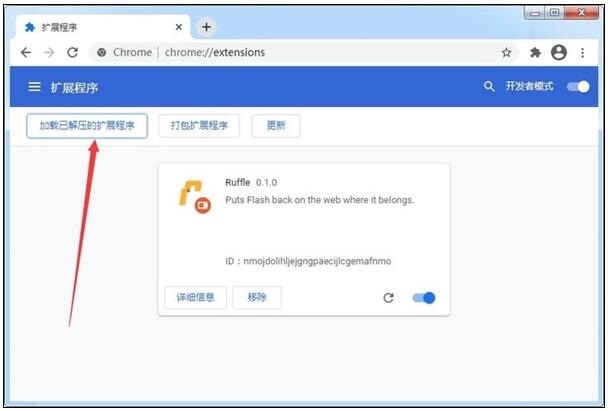Reload the page with the refresh icon
This screenshot has height=411, width=608.
[73, 52]
